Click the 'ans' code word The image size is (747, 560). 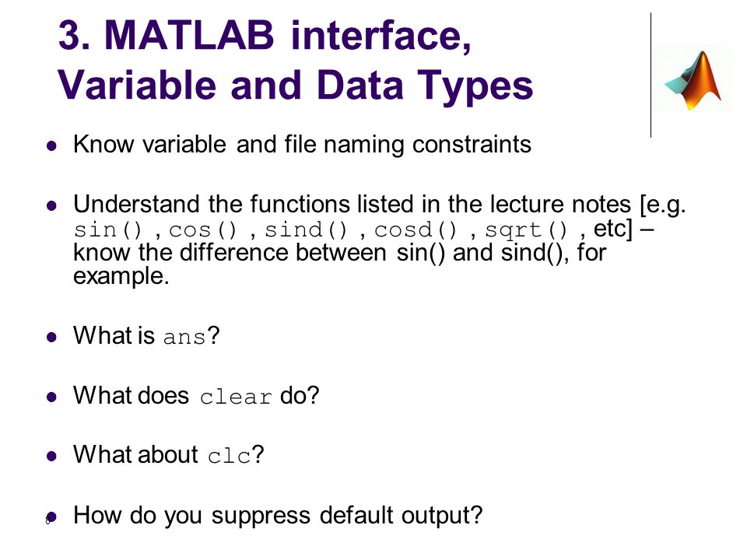[184, 337]
